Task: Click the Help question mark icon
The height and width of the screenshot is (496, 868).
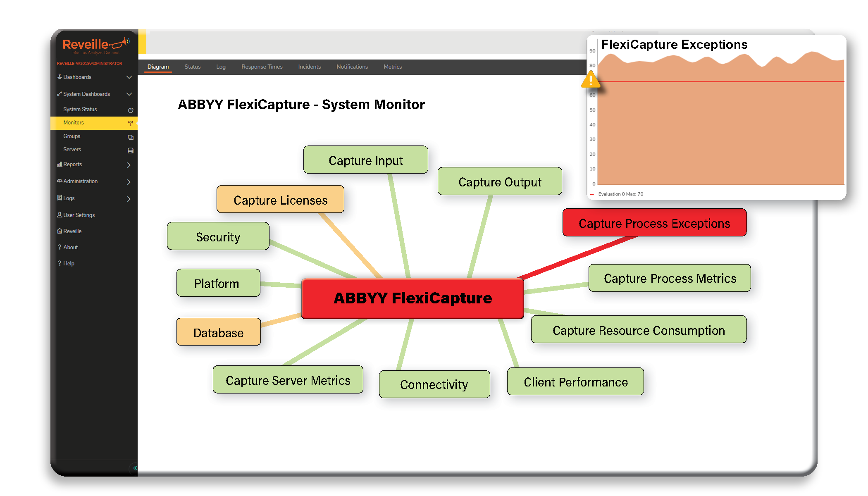Action: (x=60, y=263)
